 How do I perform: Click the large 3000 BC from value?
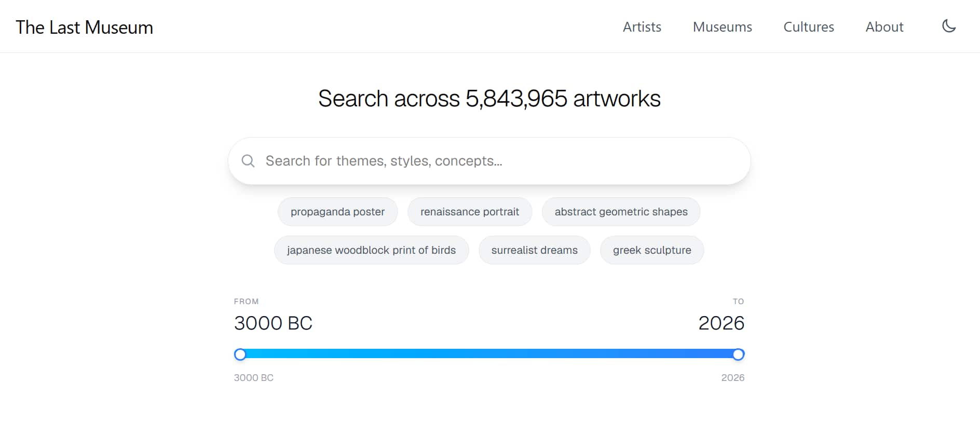(273, 323)
